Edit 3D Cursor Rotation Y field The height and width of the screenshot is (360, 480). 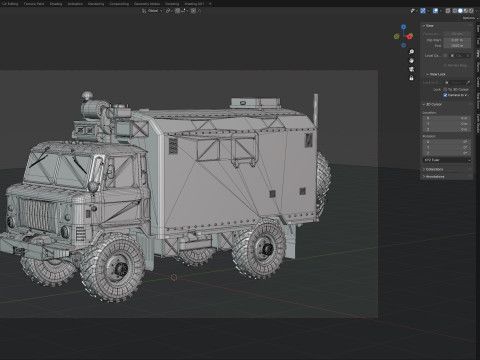[x=447, y=147]
